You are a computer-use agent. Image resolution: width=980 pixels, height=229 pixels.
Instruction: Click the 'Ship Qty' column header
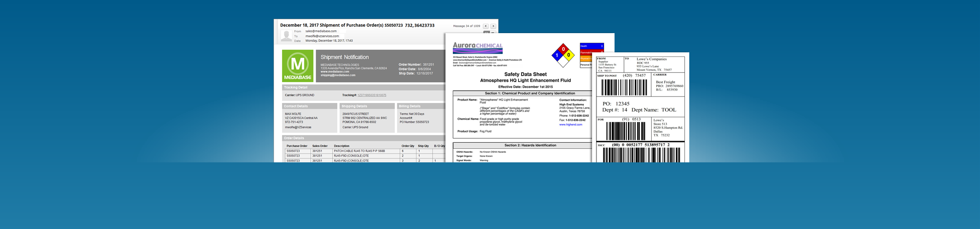[423, 146]
